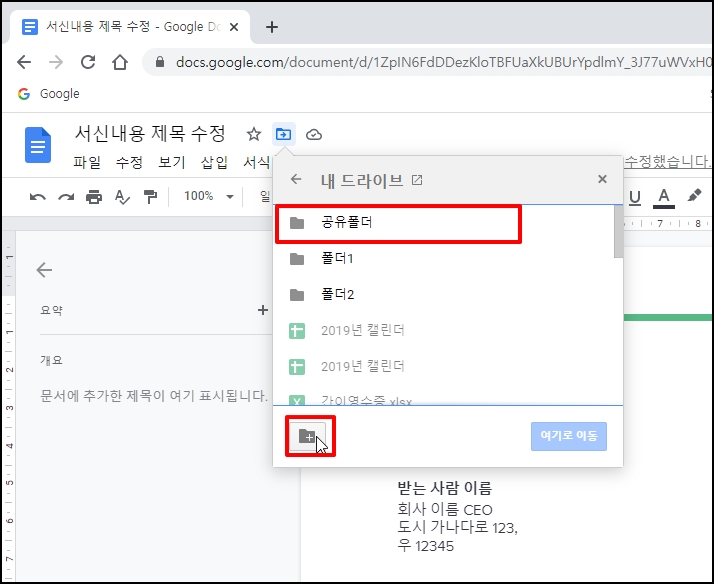Screen dimensions: 714x584
Task: Undo the last action in the toolbar
Action: (x=37, y=197)
